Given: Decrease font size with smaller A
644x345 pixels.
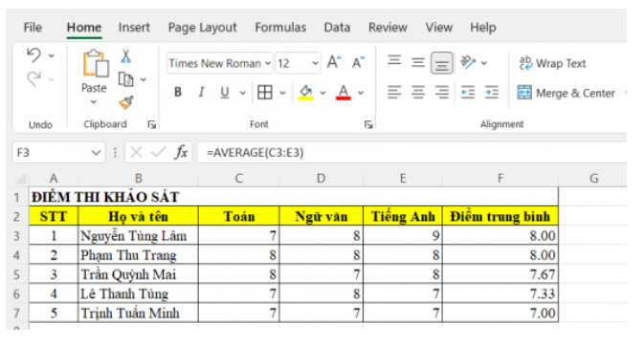Looking at the screenshot, I should (x=358, y=63).
